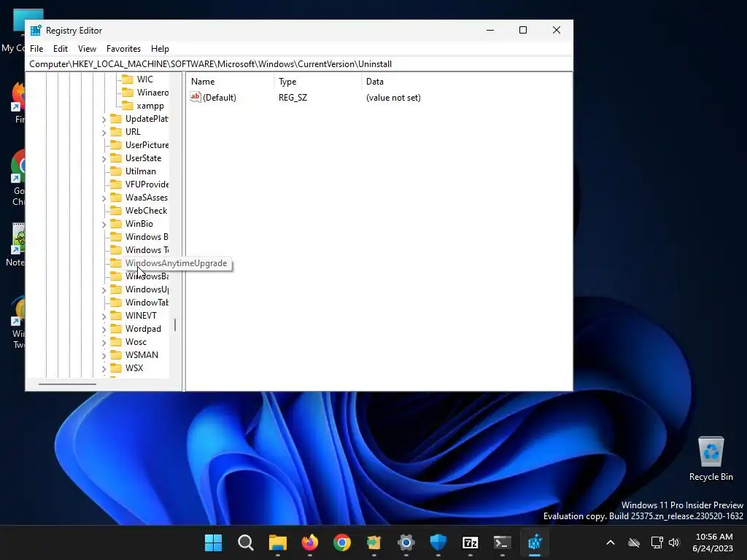Screen dimensions: 747x560
Task: Select the WindowsAnytimeUpgrade key
Action: (176, 263)
